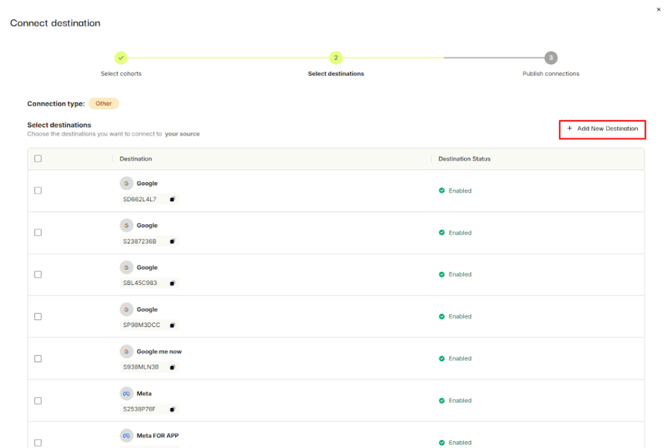Click the Other connection type badge
This screenshot has width=670, height=448.
point(103,104)
